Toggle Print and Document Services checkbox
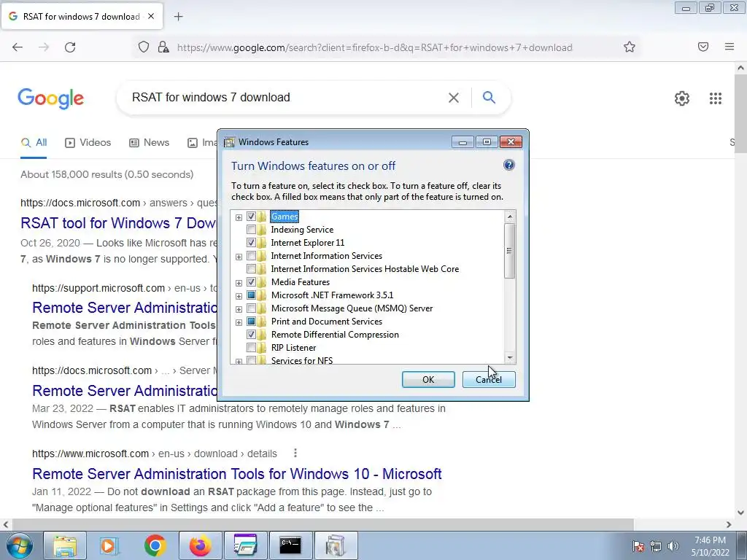This screenshot has width=747, height=560. 251,322
